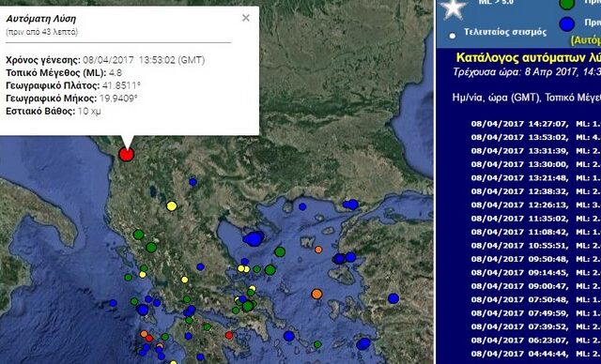Click the large blue cluster marker near Chalkidiki
Screen dimensions: 601x364
pos(254,239)
